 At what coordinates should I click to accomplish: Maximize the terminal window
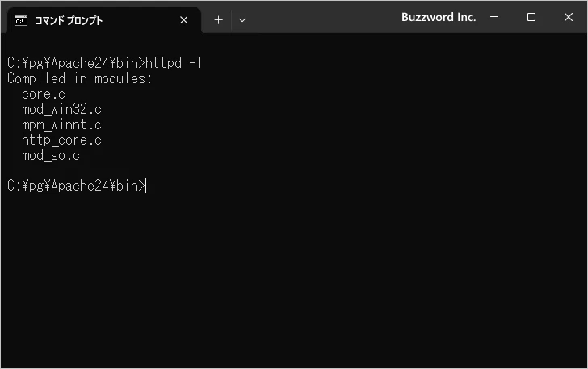(x=531, y=17)
